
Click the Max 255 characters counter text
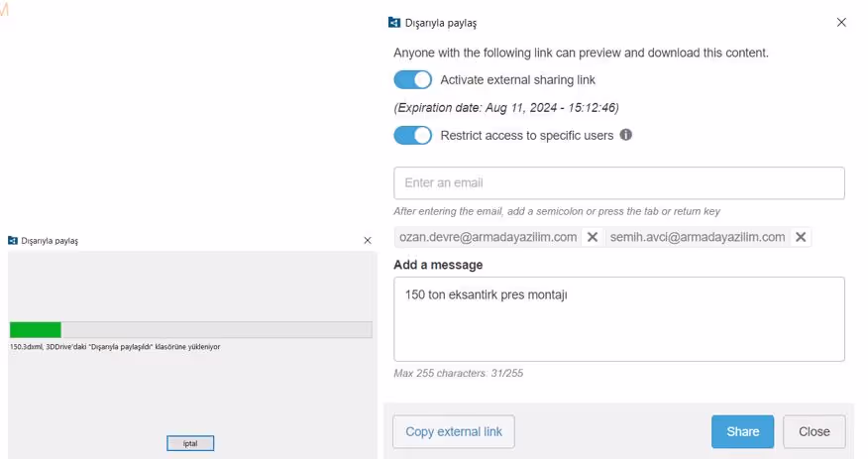pos(459,373)
